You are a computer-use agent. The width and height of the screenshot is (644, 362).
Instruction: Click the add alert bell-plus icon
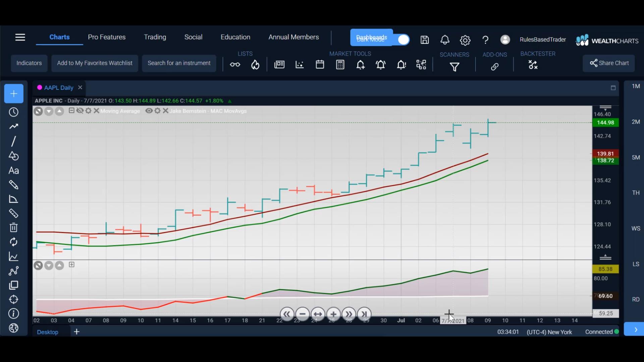(361, 65)
